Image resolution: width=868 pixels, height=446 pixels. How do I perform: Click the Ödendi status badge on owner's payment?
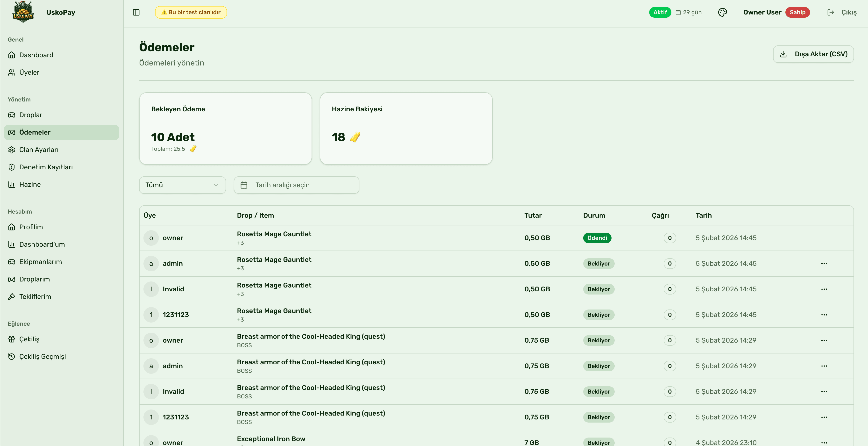[x=597, y=238]
